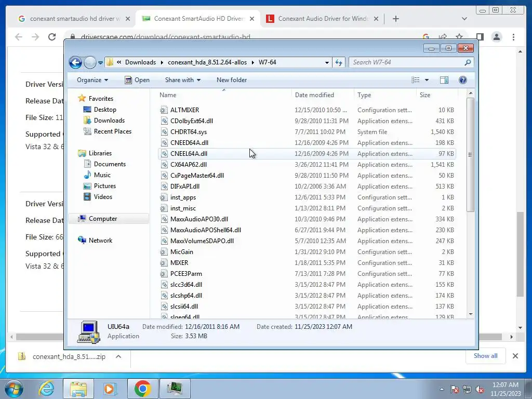Open the Share with menu
Screen dimensions: 532x399
[x=182, y=80]
